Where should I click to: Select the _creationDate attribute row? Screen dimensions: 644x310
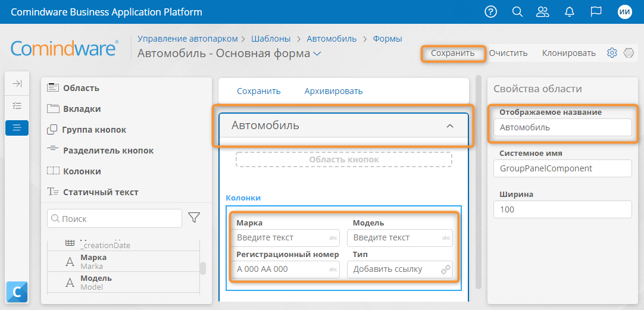[x=123, y=245]
